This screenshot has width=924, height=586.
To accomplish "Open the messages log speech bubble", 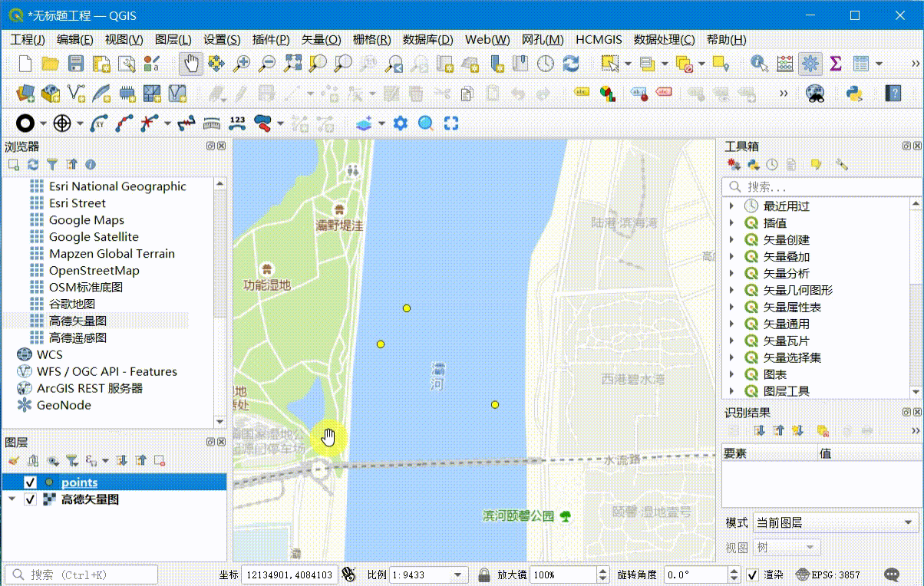I will [892, 574].
